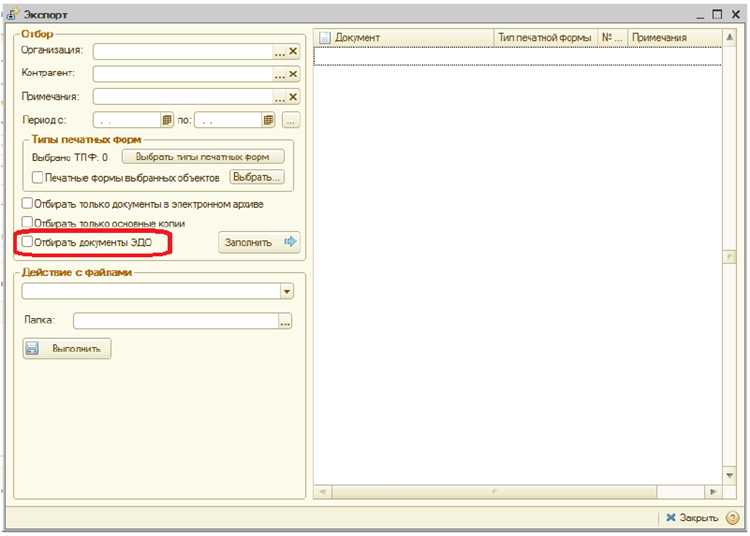
Task: Open calendar for Период с date
Action: click(166, 120)
